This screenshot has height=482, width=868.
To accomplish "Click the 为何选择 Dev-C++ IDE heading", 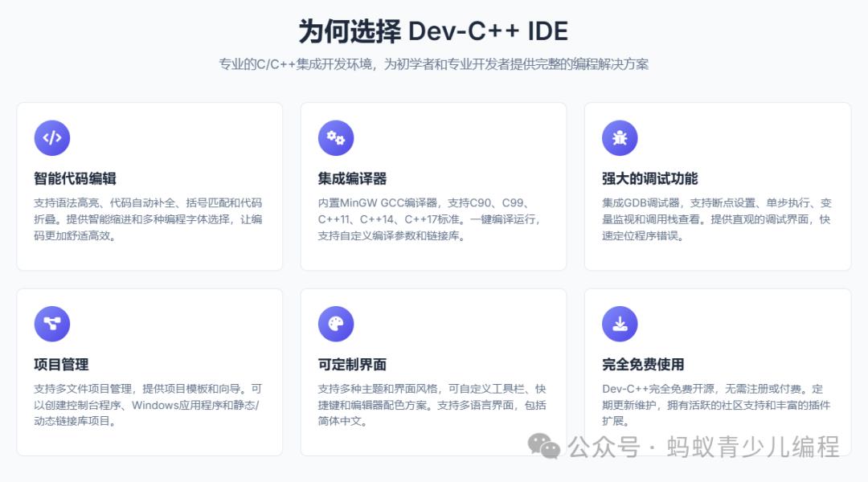I will [x=433, y=31].
